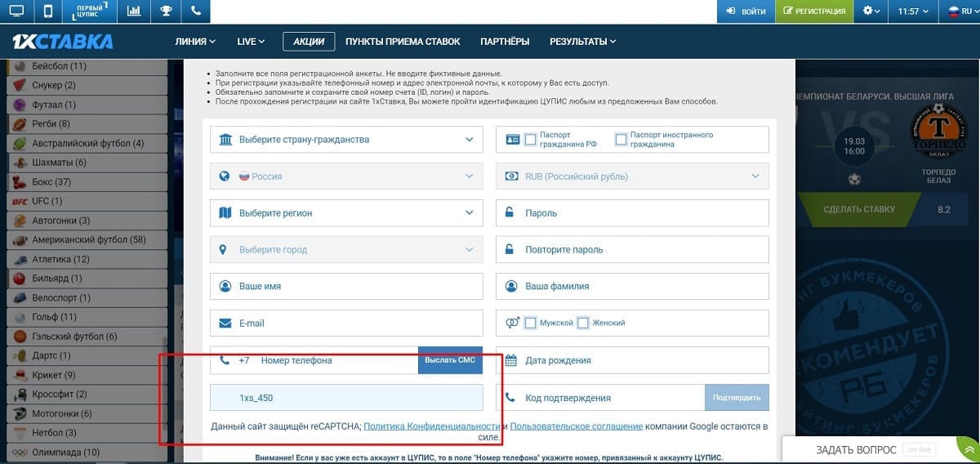Open Автогонки (3) category
The width and height of the screenshot is (980, 464).
pyautogui.click(x=85, y=221)
